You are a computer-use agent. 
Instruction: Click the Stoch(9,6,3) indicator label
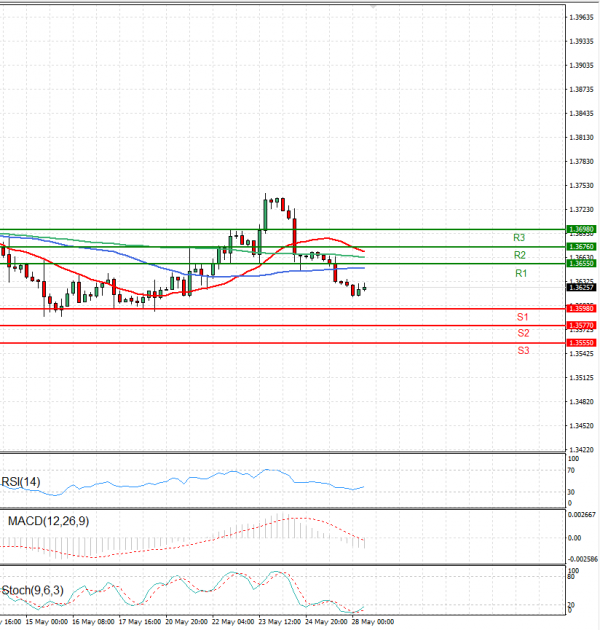(x=33, y=590)
